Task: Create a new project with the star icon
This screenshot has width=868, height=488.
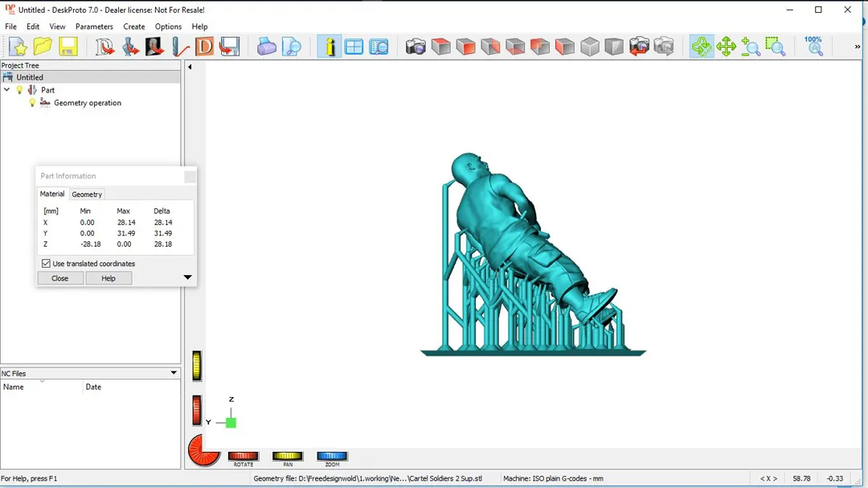Action: coord(18,47)
